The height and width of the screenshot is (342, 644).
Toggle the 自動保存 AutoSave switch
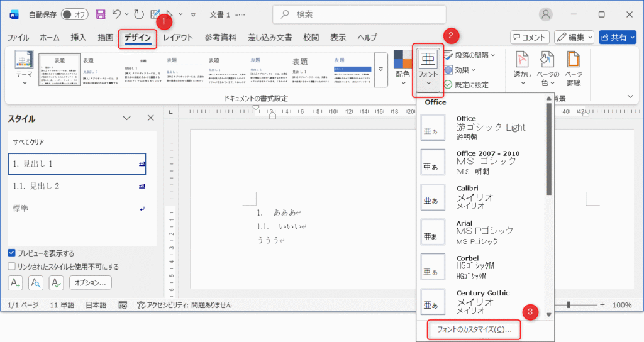tap(75, 14)
